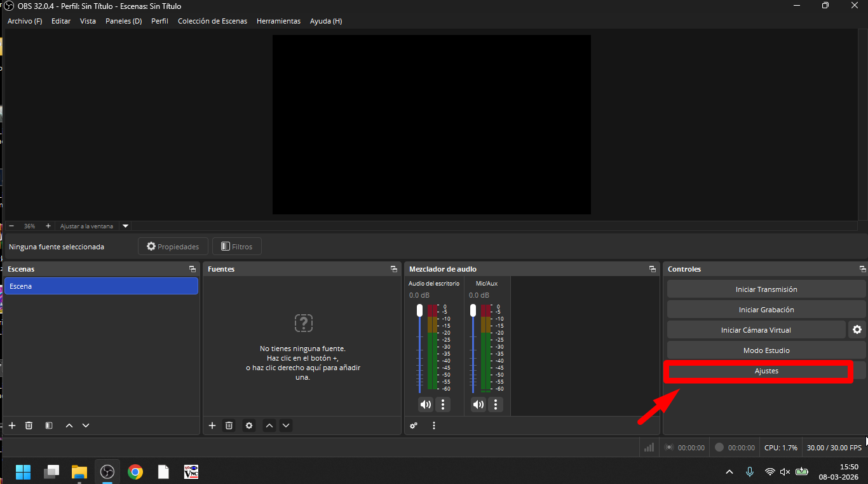Screen dimensions: 868x484
Task: Remove selected scene with trash icon
Action: 29,425
